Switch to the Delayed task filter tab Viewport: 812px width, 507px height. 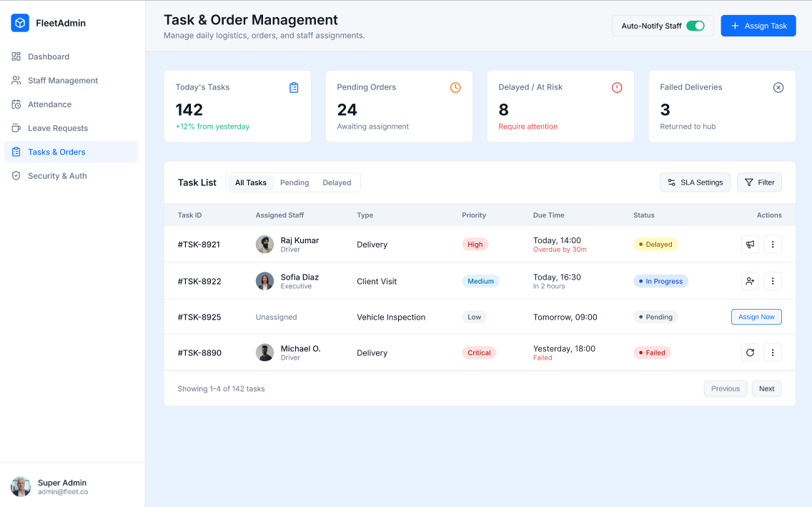(x=337, y=182)
